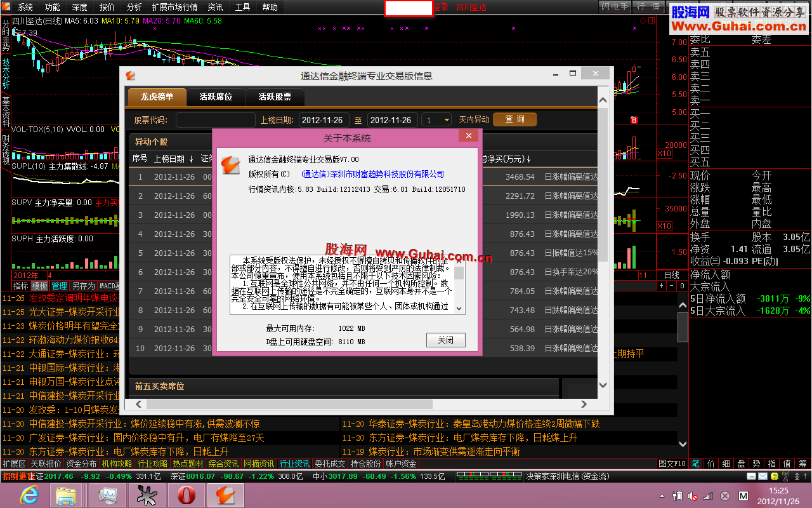Click the 15:25 system tray clock

tap(778, 490)
